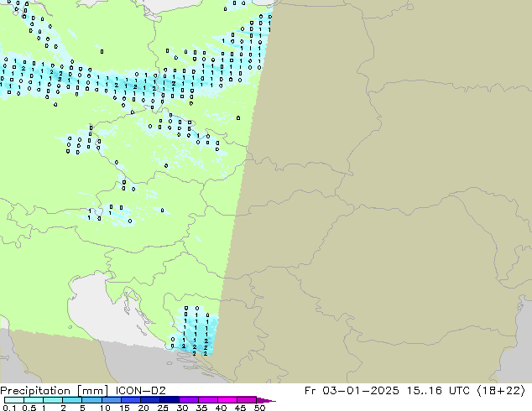Viewport: 532px width, 411px height.
Task: Click the 0.1–0.5 mm legend color swatch
Action: point(14,400)
